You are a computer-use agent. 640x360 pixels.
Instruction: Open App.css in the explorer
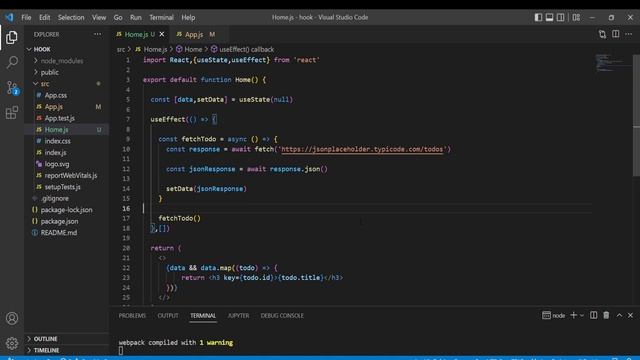[66, 95]
